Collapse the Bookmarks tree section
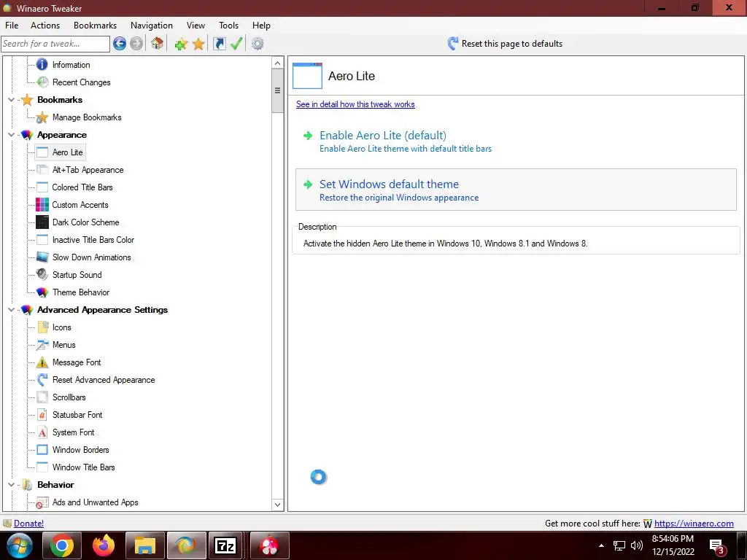The height and width of the screenshot is (560, 747). click(x=12, y=99)
